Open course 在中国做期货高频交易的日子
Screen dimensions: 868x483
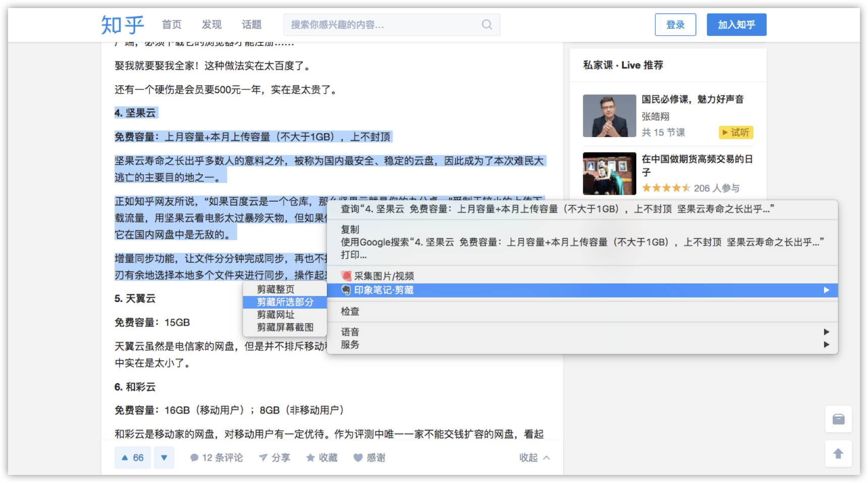tap(697, 165)
